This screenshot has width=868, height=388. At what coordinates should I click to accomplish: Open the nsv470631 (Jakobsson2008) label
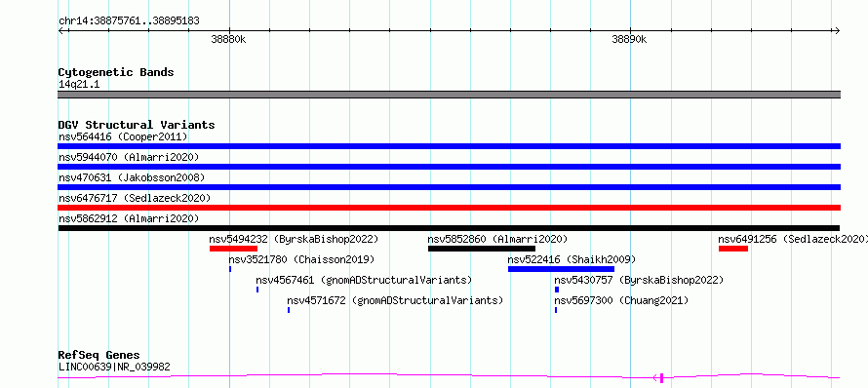click(132, 177)
